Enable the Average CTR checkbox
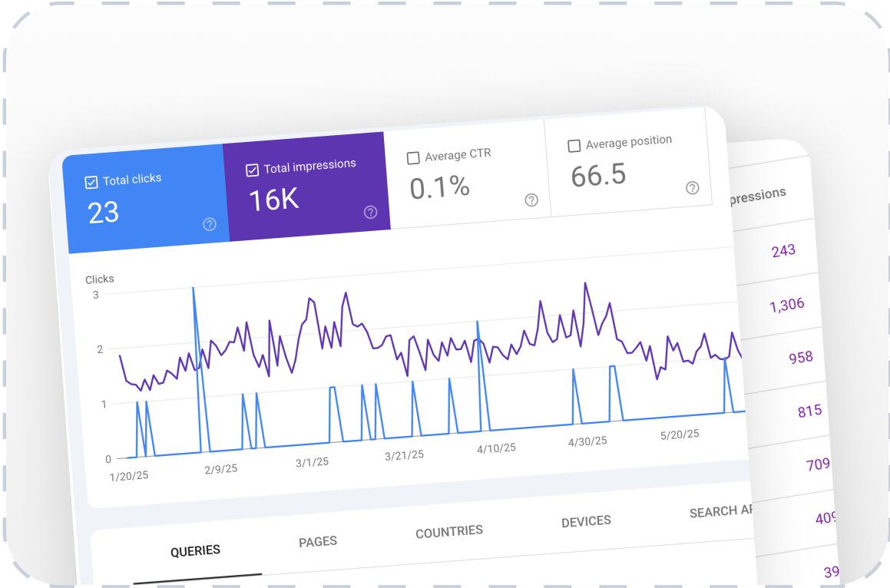Viewport: 890px width, 588px height. tap(413, 157)
